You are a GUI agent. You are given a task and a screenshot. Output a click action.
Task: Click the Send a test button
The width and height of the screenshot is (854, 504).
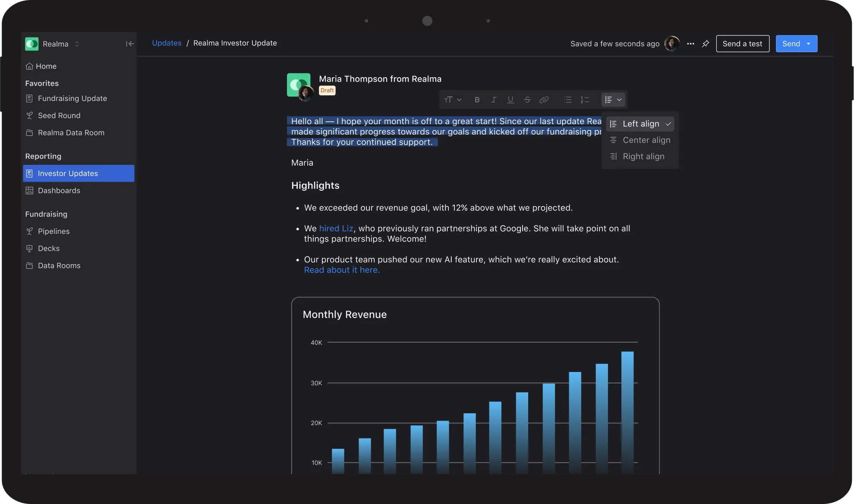point(742,44)
